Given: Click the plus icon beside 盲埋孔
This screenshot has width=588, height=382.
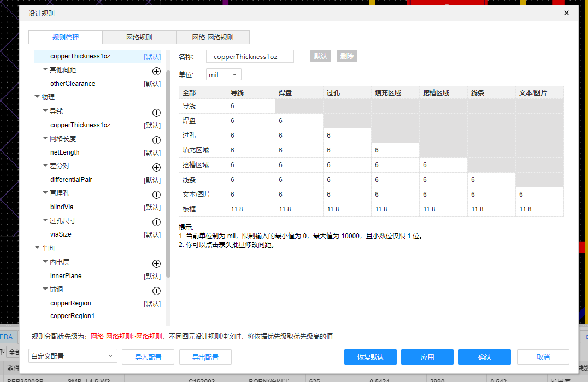Looking at the screenshot, I should coord(156,195).
